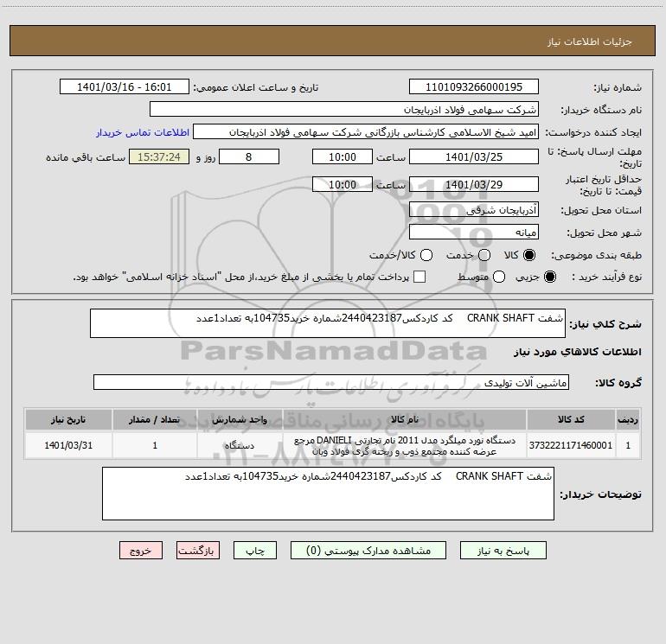Click the unit cell دستگاه
This screenshot has width=666, height=644.
(x=240, y=445)
